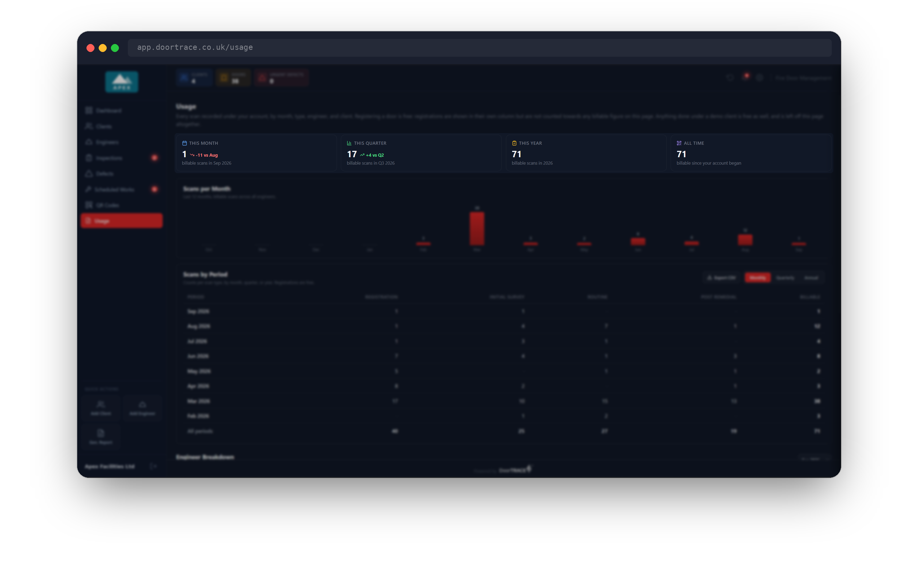
Task: Click the "THIS MONTH" card label
Action: pyautogui.click(x=203, y=143)
